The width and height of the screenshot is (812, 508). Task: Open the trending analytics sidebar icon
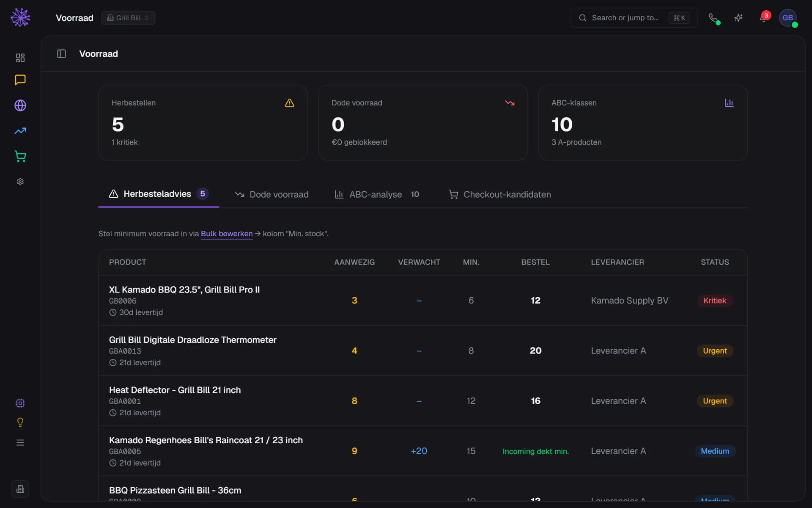[x=20, y=131]
